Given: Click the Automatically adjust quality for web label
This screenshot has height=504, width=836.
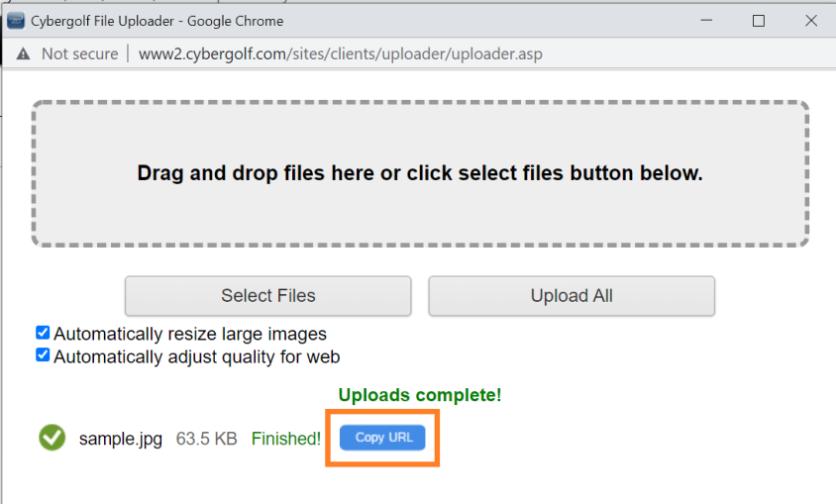Looking at the screenshot, I should coord(197,356).
